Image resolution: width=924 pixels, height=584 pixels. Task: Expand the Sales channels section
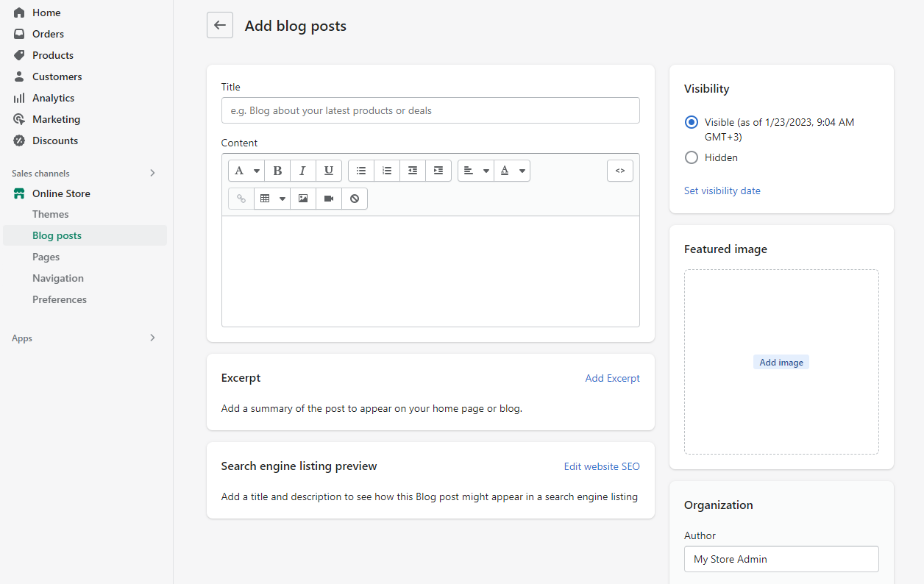click(x=152, y=174)
